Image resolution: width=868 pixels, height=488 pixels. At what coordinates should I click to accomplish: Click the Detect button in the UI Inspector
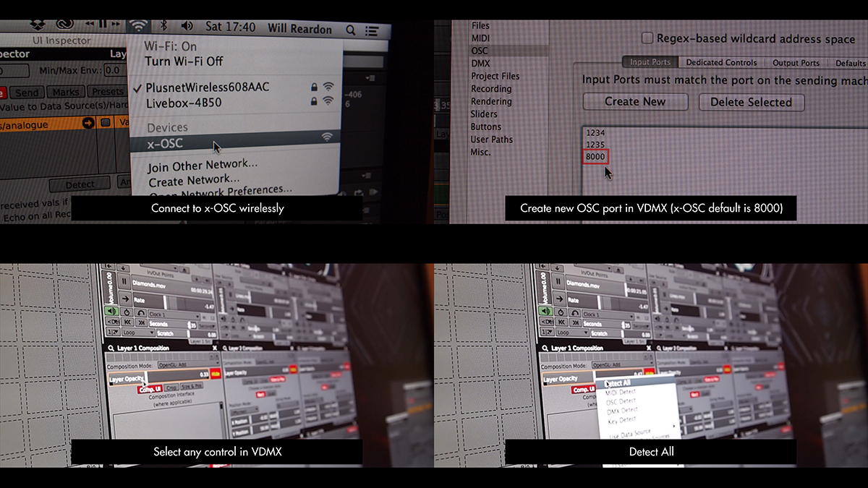pos(80,184)
